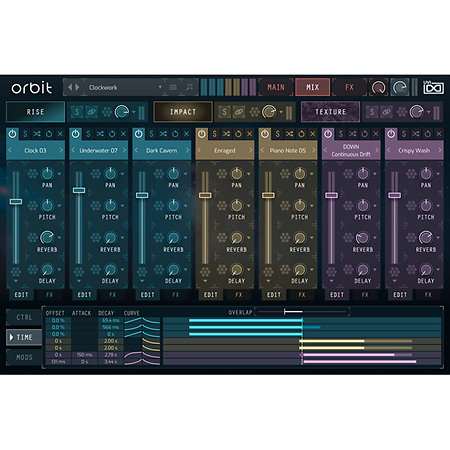Click the master volume knob beside FX tab
Image resolution: width=450 pixels, height=450 pixels.
pyautogui.click(x=379, y=87)
